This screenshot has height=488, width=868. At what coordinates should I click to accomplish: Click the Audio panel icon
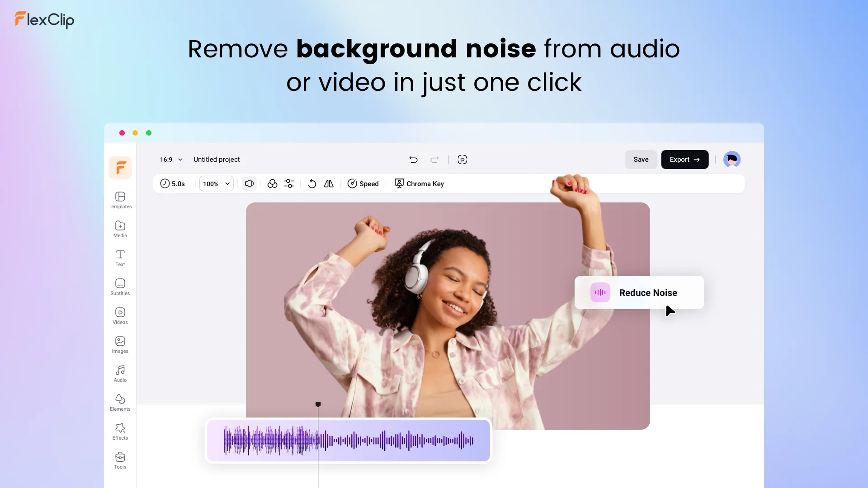point(119,374)
